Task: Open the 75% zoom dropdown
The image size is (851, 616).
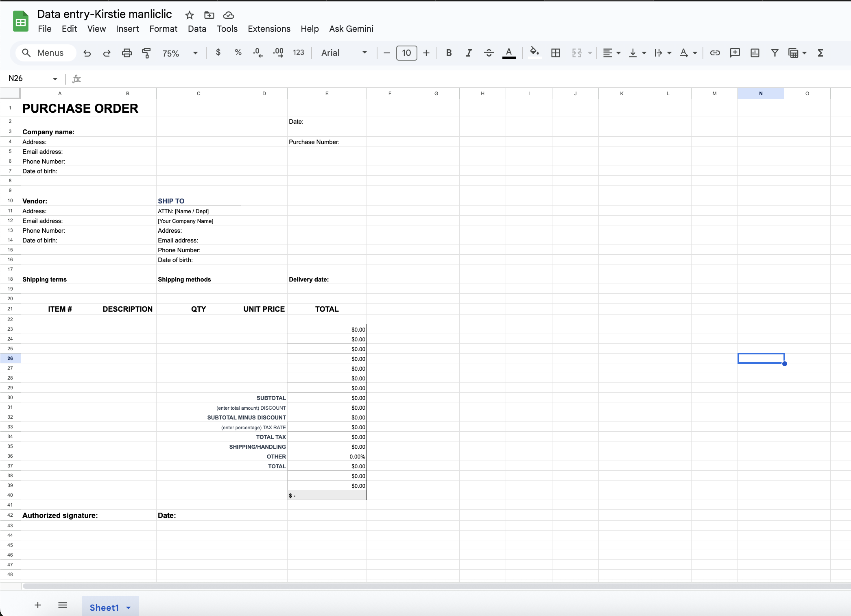Action: click(x=180, y=53)
